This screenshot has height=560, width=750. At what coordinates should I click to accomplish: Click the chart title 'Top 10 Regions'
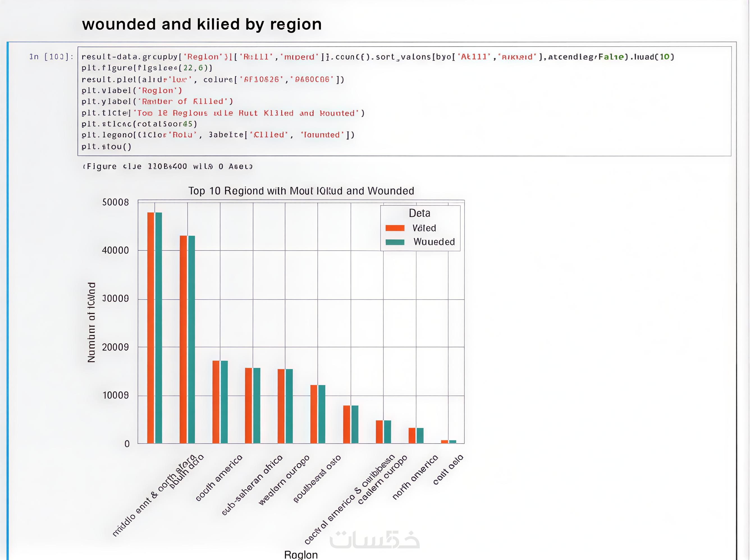[x=301, y=191]
